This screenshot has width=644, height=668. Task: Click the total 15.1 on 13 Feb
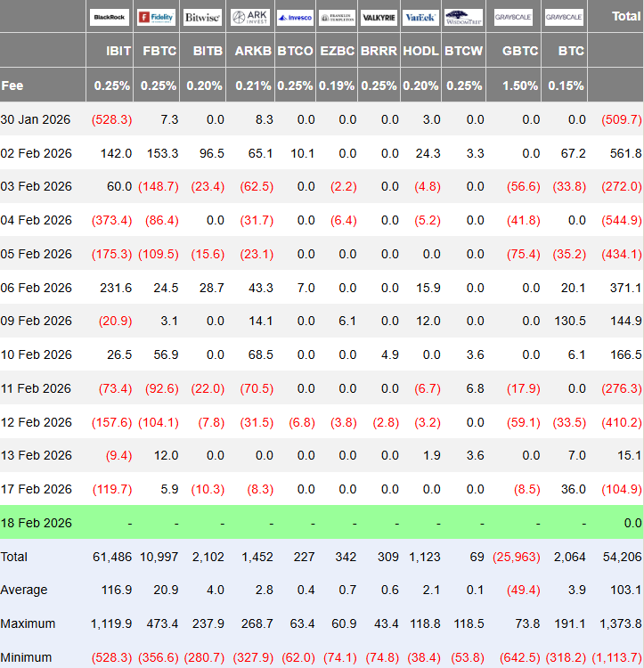coord(630,455)
